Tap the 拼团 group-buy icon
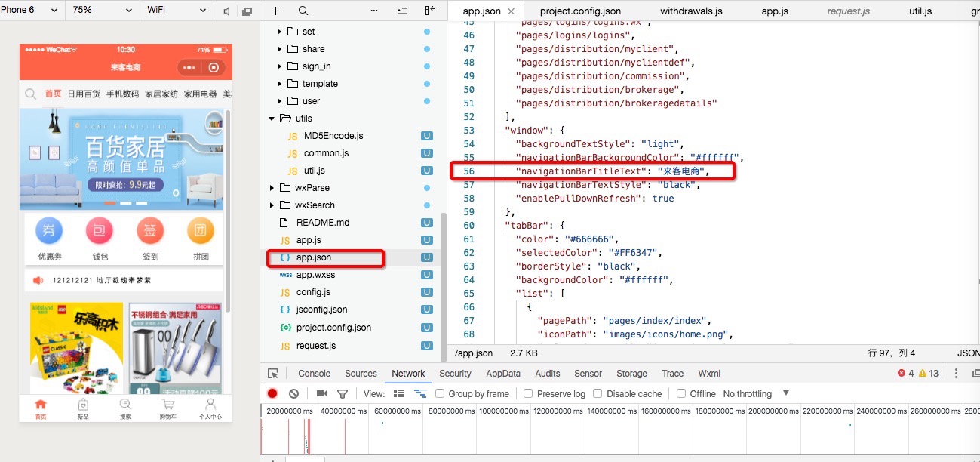This screenshot has height=462, width=980. pyautogui.click(x=201, y=232)
